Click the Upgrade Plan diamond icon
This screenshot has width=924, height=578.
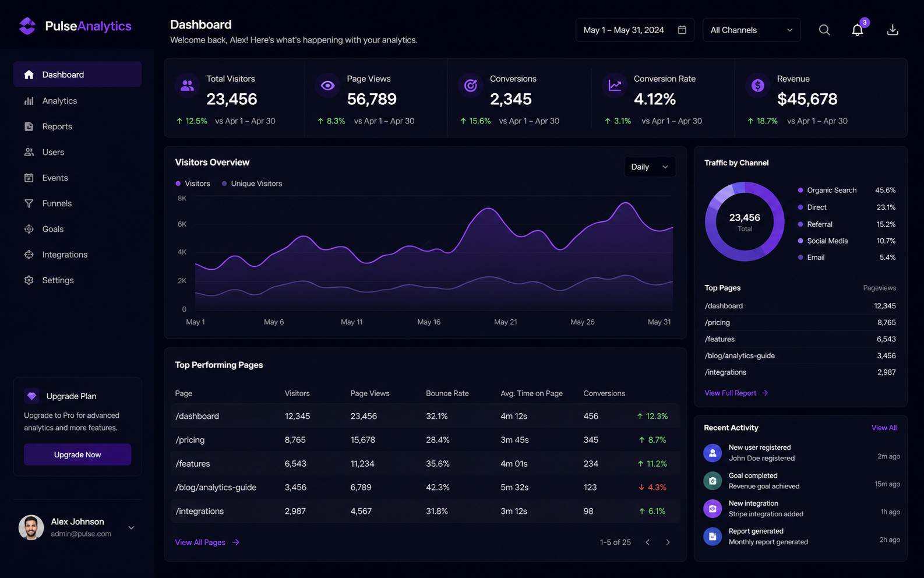(x=32, y=396)
